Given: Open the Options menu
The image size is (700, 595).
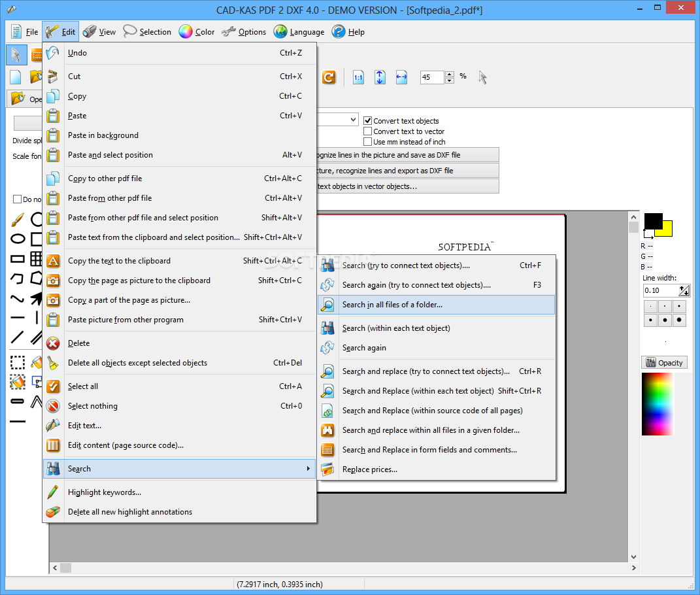Looking at the screenshot, I should tap(244, 32).
